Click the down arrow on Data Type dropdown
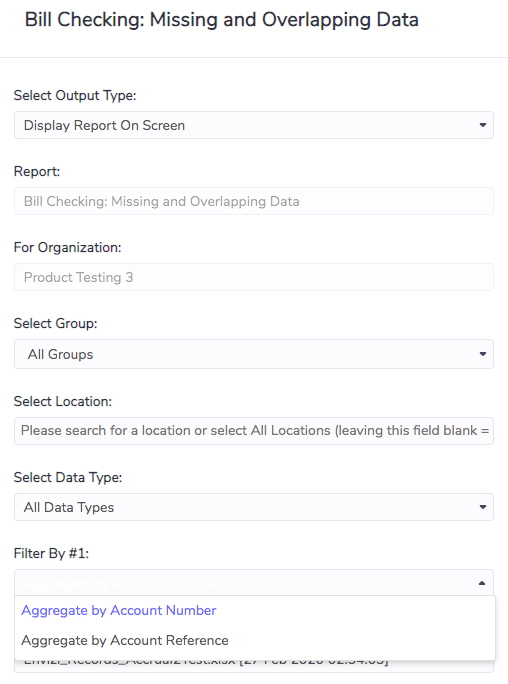The height and width of the screenshot is (684, 508). (482, 507)
